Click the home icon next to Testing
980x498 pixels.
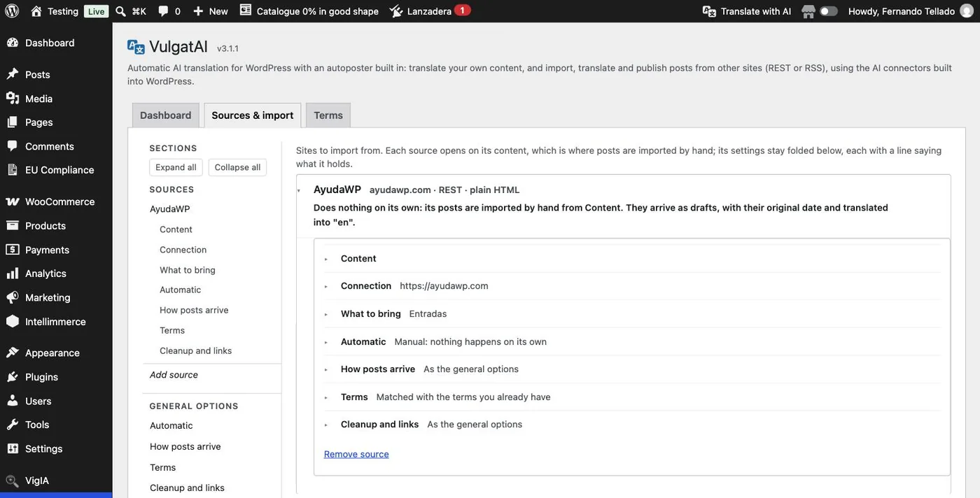[36, 11]
